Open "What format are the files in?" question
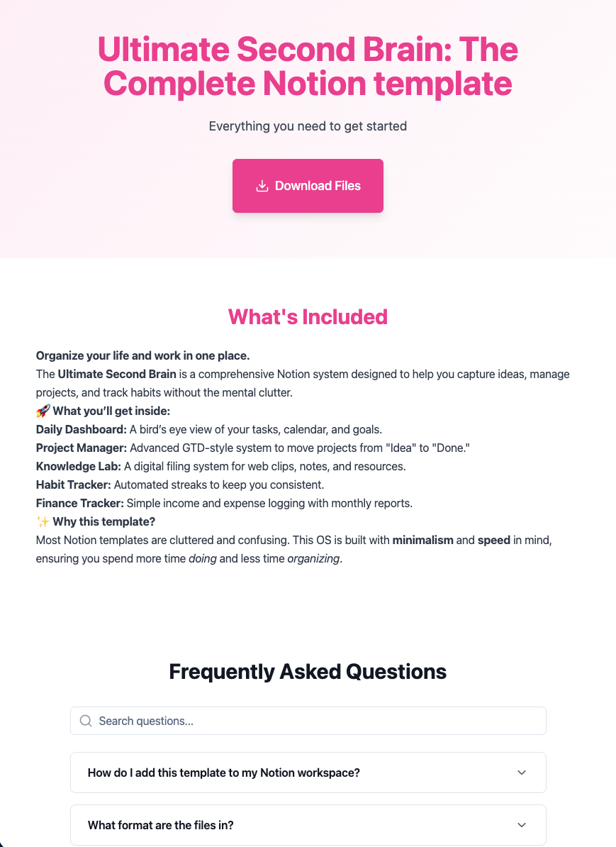The width and height of the screenshot is (616, 847). pyautogui.click(x=161, y=825)
